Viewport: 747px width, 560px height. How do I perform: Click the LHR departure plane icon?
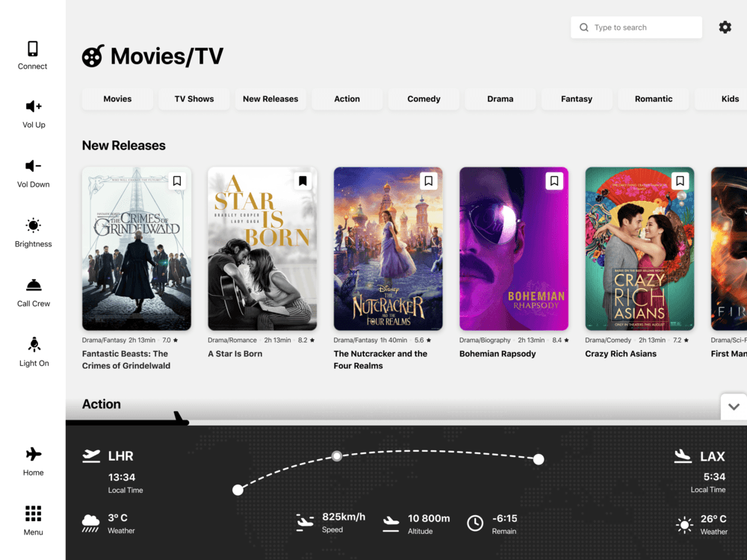click(91, 455)
